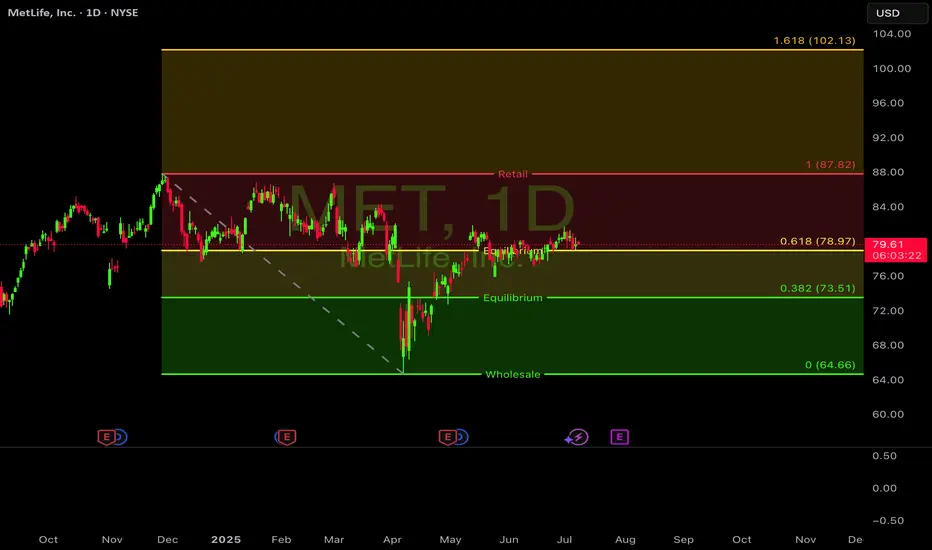Image resolution: width=932 pixels, height=550 pixels.
Task: Select the 0.618 (78.97) Fibonacci level label
Action: tap(818, 241)
